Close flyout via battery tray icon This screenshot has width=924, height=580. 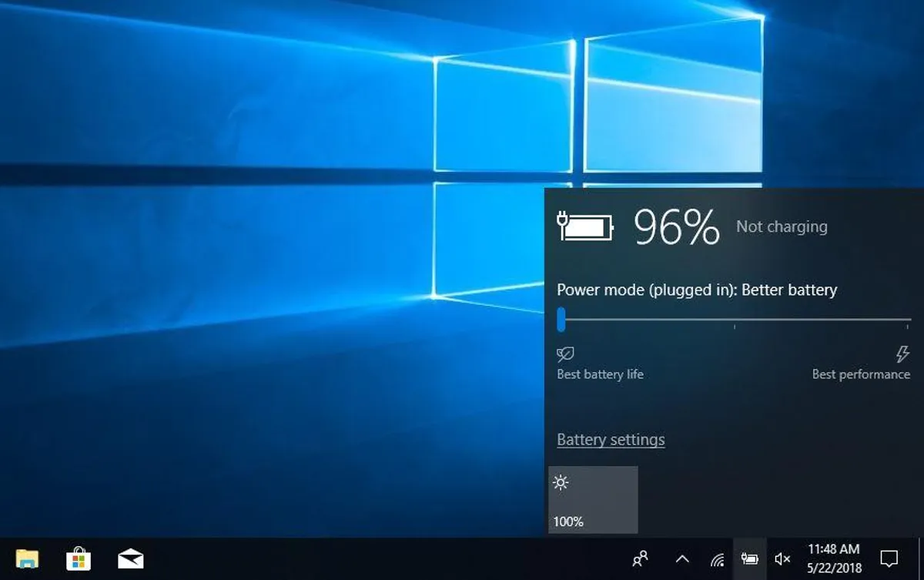749,559
